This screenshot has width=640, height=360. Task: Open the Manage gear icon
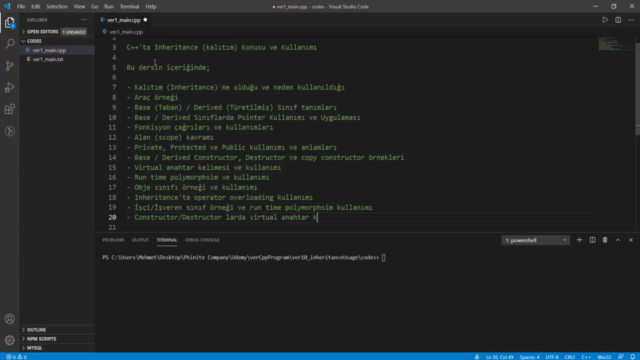pyautogui.click(x=9, y=340)
